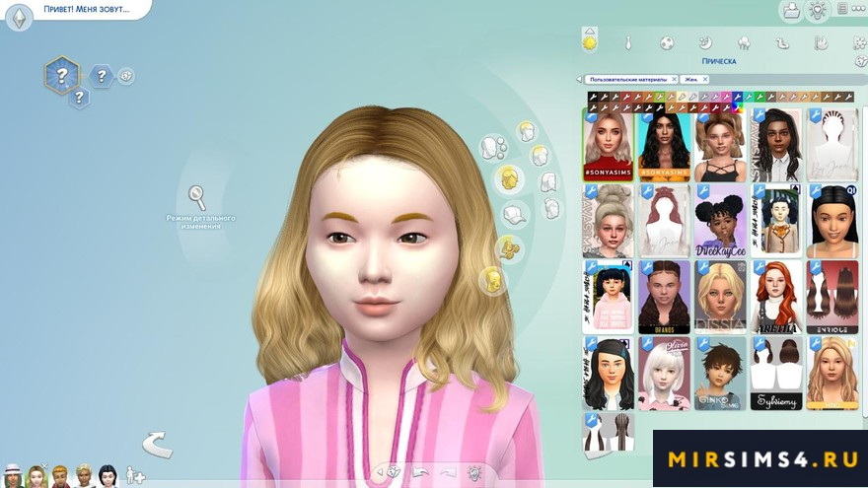Open the gallery save icon at top right
This screenshot has height=488, width=868.
pyautogui.click(x=792, y=11)
